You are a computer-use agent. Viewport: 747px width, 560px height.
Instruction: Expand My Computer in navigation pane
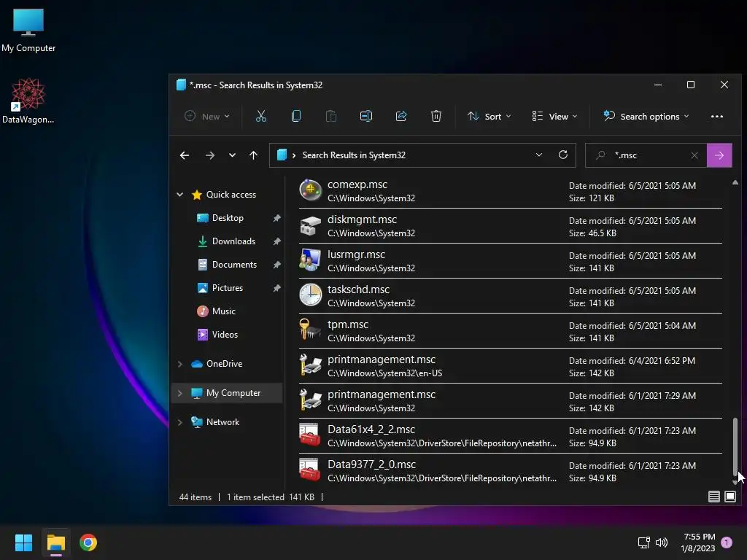click(180, 393)
